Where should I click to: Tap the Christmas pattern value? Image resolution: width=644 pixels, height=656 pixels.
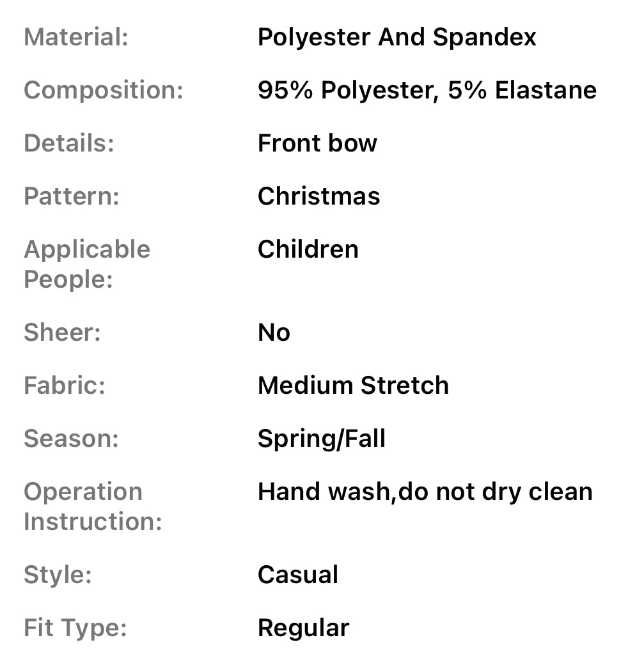coord(318,196)
